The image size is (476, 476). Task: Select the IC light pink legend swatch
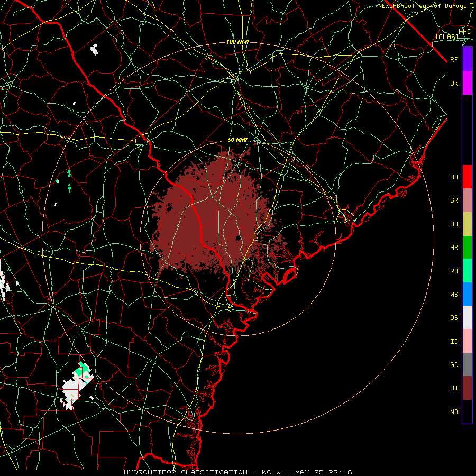pyautogui.click(x=467, y=341)
